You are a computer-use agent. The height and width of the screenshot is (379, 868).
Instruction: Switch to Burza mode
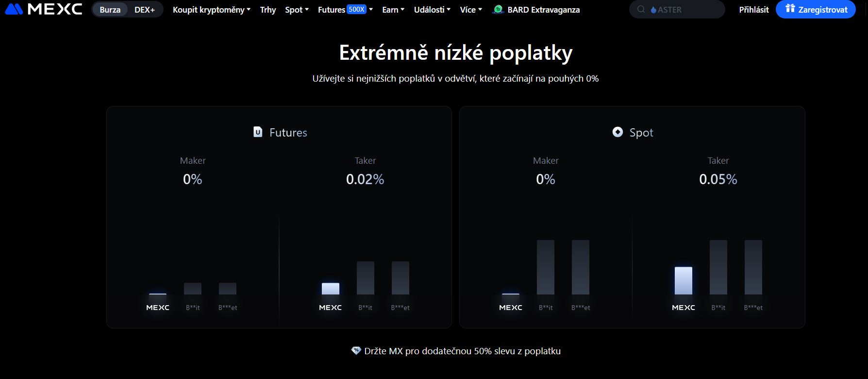(x=110, y=9)
